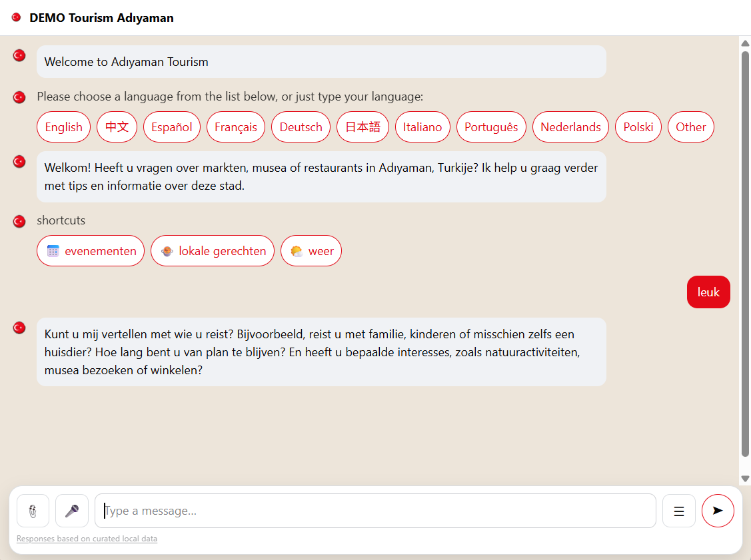Click the paperclip attachment icon
751x560 pixels.
point(33,511)
